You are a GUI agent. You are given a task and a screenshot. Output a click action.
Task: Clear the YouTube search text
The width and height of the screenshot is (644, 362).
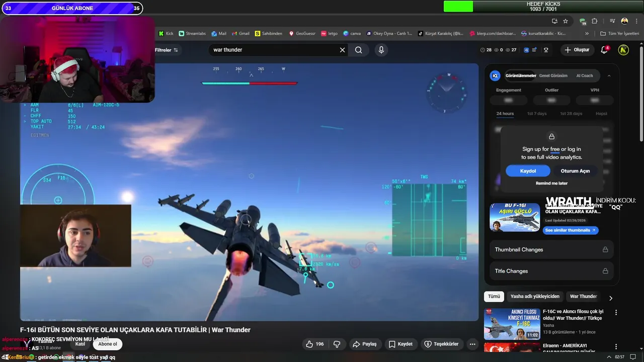343,50
